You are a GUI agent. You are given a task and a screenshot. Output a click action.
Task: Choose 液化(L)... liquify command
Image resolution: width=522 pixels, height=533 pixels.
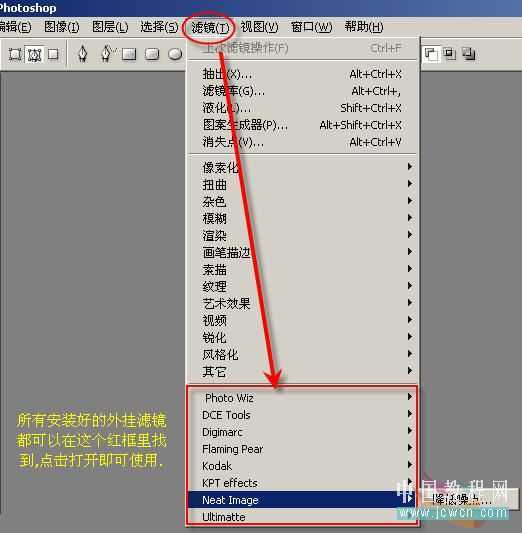point(302,108)
